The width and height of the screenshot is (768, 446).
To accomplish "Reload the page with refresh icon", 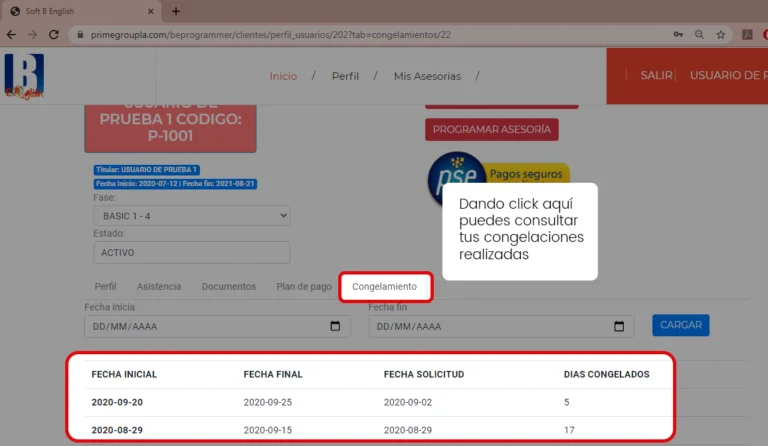I will click(55, 34).
